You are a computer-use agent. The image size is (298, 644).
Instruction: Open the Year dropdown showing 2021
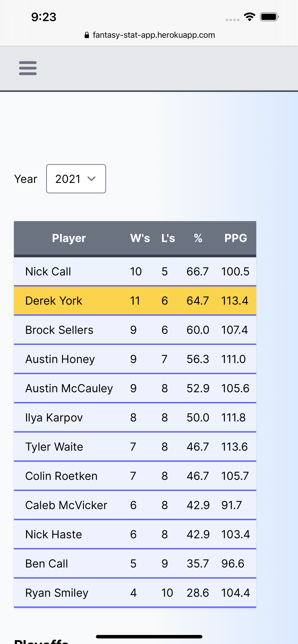point(76,179)
